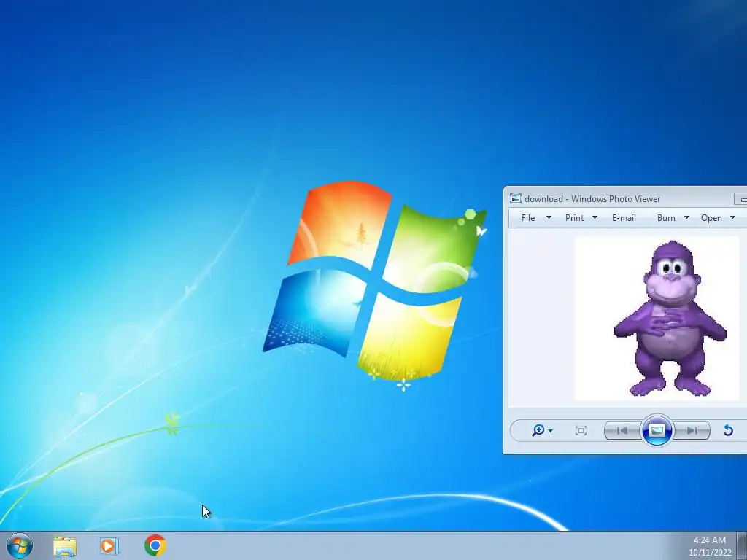747x560 pixels.
Task: Open the Burn menu in Photo Viewer
Action: pos(666,217)
